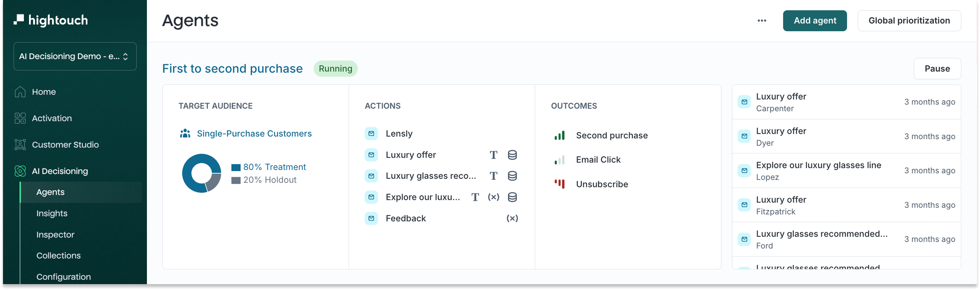Open the Single-Purchase Customers audience link
This screenshot has height=290, width=980.
(254, 134)
